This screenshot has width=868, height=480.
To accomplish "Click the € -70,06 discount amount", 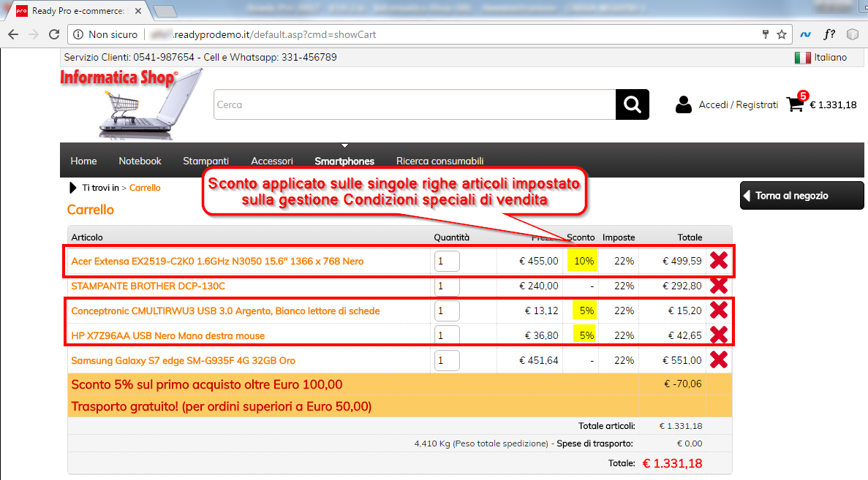I will tap(682, 384).
